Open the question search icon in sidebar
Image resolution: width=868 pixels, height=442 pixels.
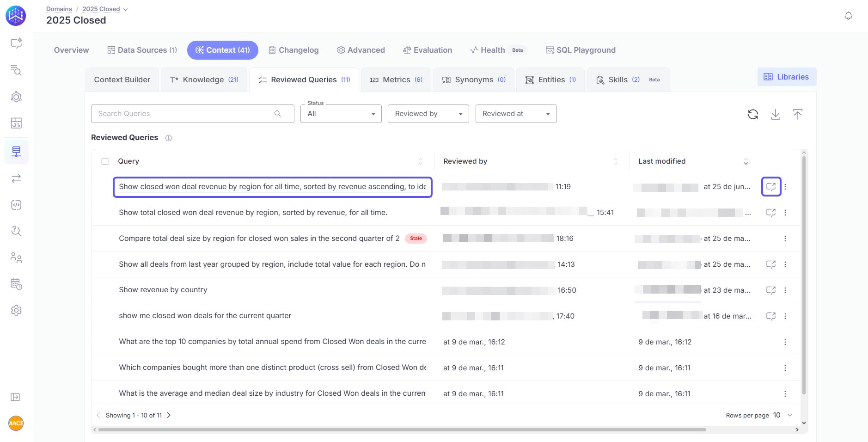coord(16,231)
